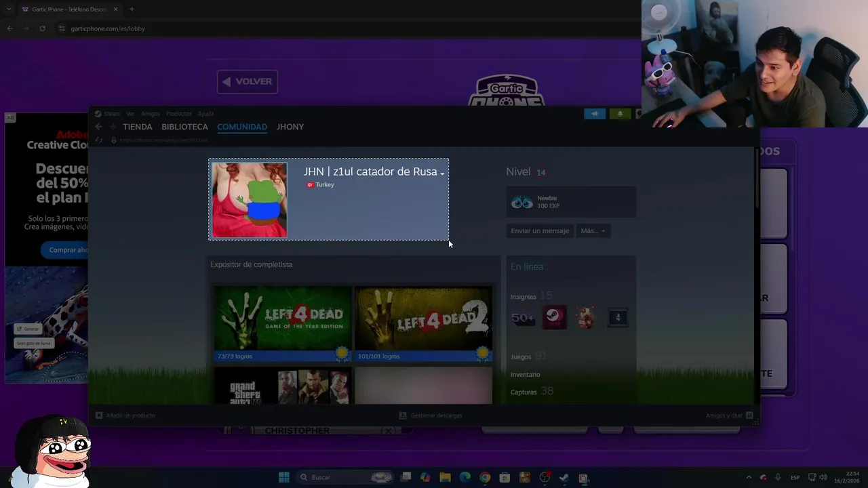The image size is (868, 488).
Task: Open OBS Studio from the taskbar
Action: click(x=544, y=478)
